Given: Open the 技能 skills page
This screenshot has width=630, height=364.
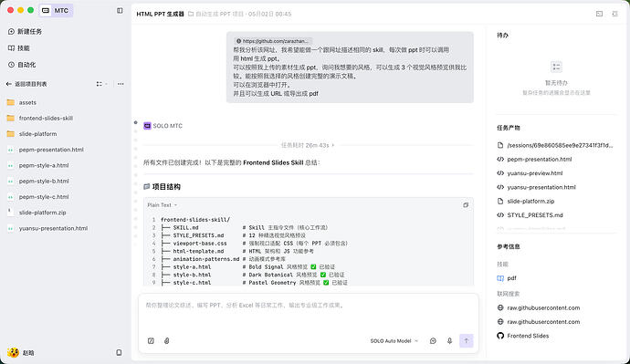Looking at the screenshot, I should click(19, 48).
